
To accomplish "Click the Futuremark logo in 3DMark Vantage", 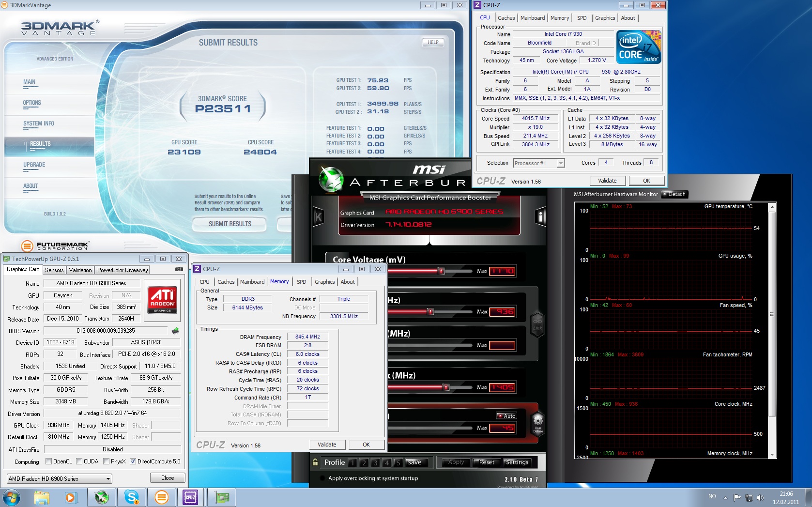I will [56, 246].
